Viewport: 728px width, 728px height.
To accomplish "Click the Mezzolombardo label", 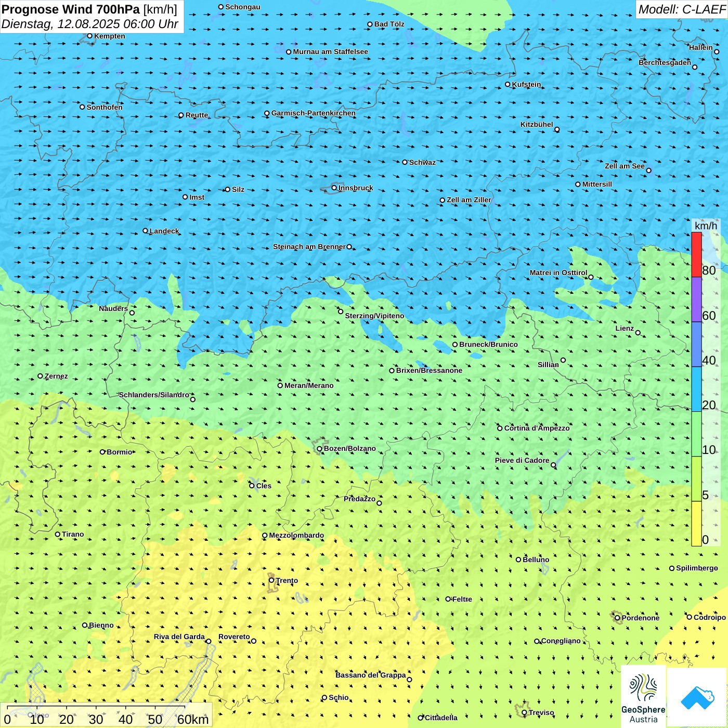I will coord(296,535).
